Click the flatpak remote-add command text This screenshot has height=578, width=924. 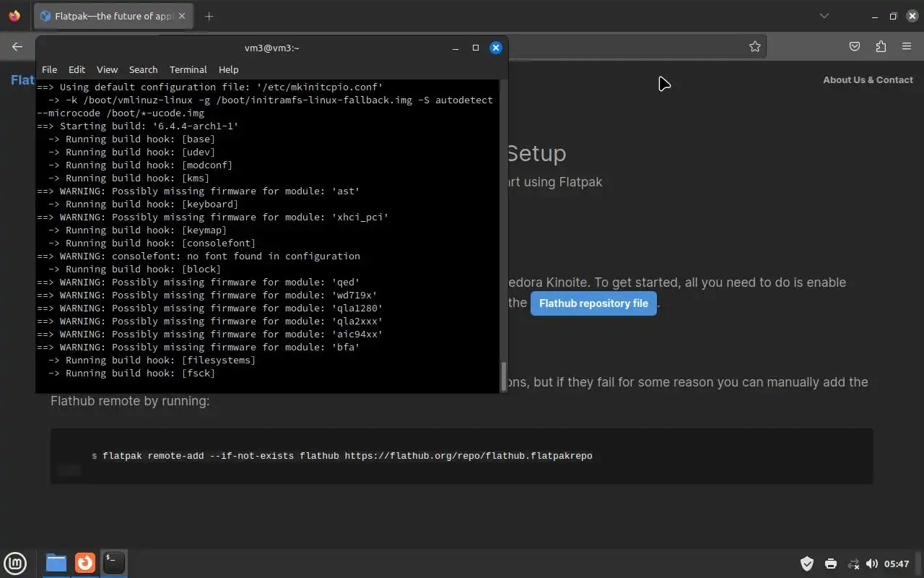347,456
